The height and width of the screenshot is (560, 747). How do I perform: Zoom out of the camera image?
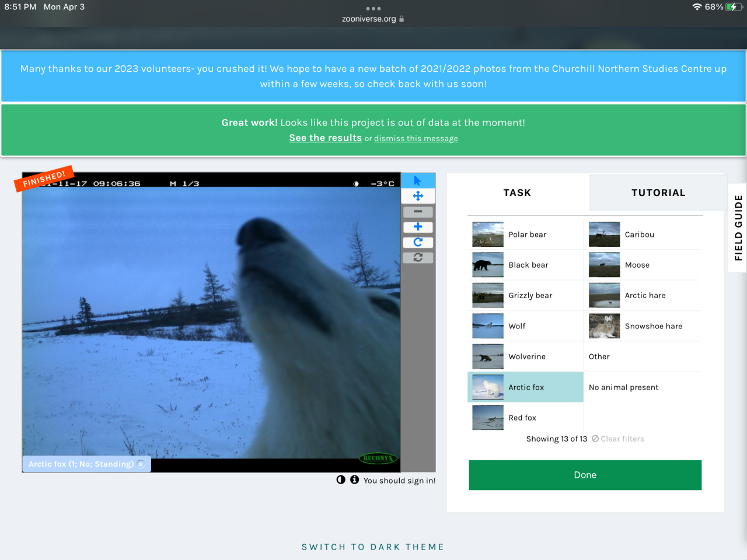[x=418, y=212]
